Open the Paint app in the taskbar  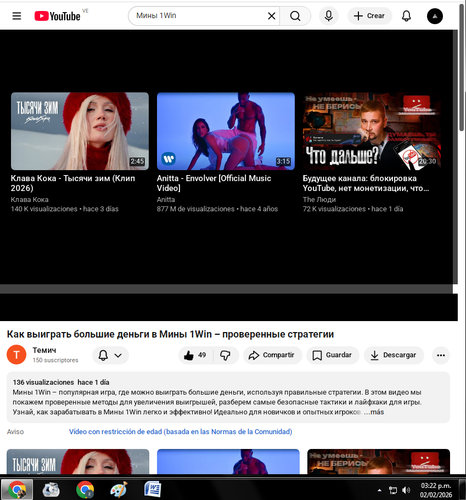pos(119,489)
